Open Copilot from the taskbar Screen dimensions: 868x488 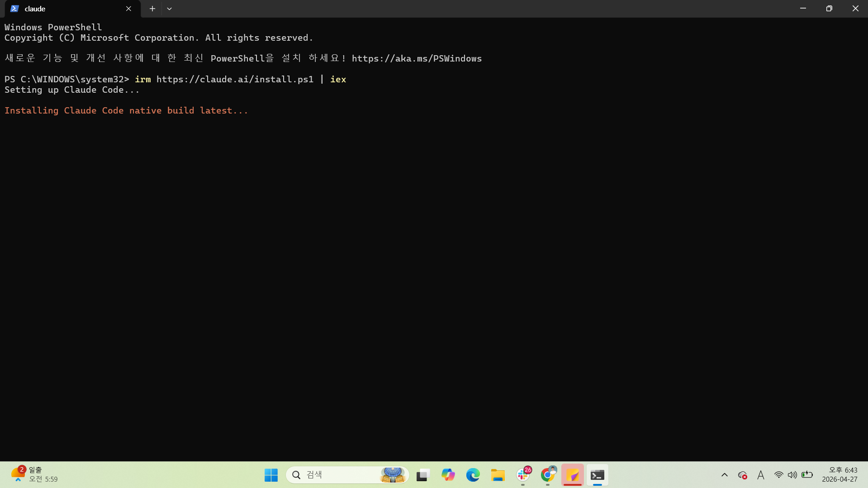(448, 475)
